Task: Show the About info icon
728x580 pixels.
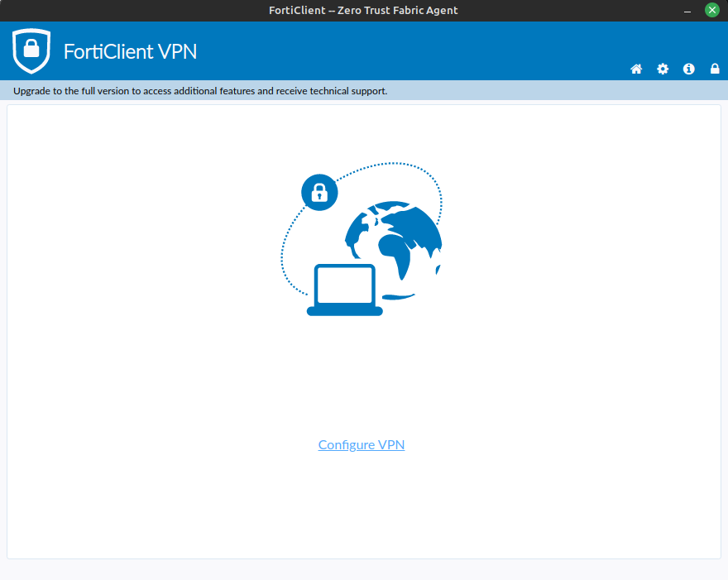Action: click(688, 70)
